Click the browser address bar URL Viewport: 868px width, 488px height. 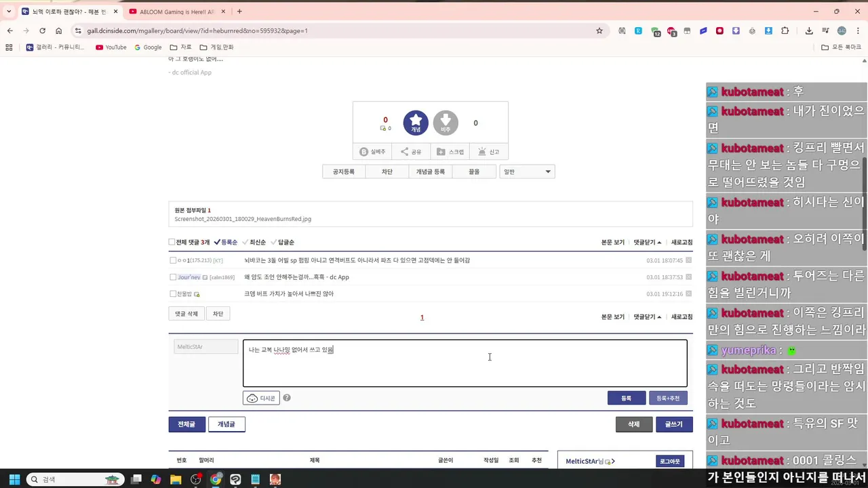[197, 30]
